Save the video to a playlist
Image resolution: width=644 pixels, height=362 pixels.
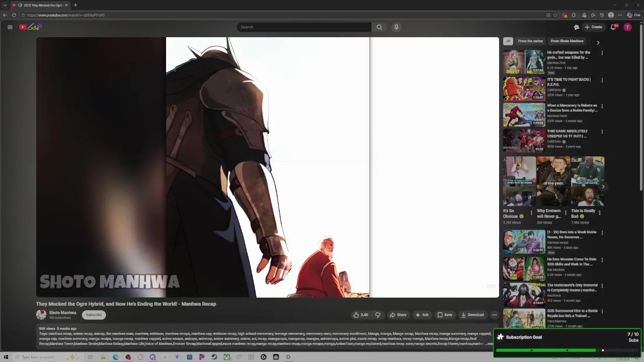point(445,315)
